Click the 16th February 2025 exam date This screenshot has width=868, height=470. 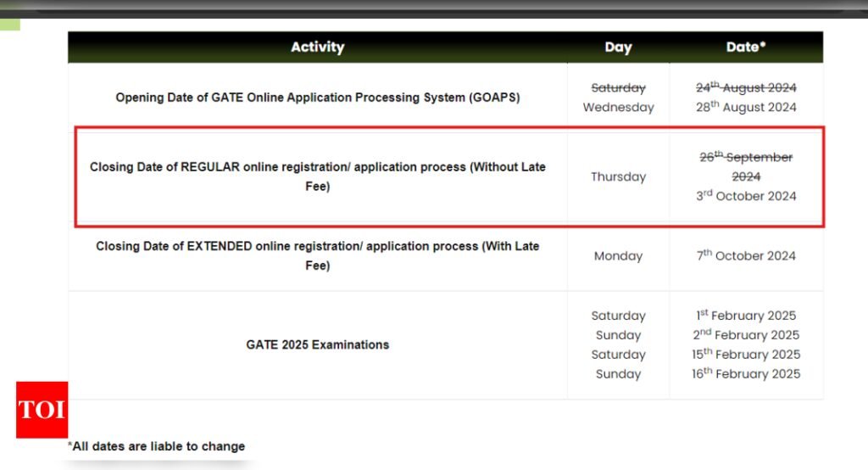746,373
